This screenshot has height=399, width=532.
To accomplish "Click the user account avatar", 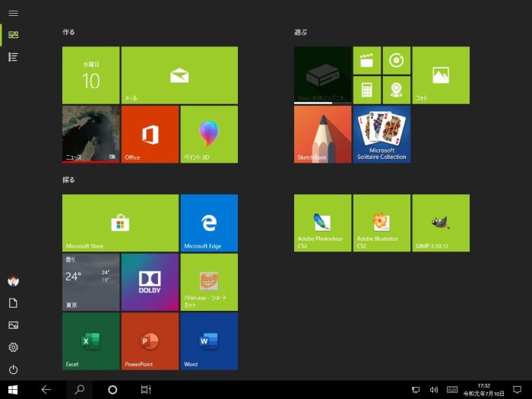I will click(13, 280).
